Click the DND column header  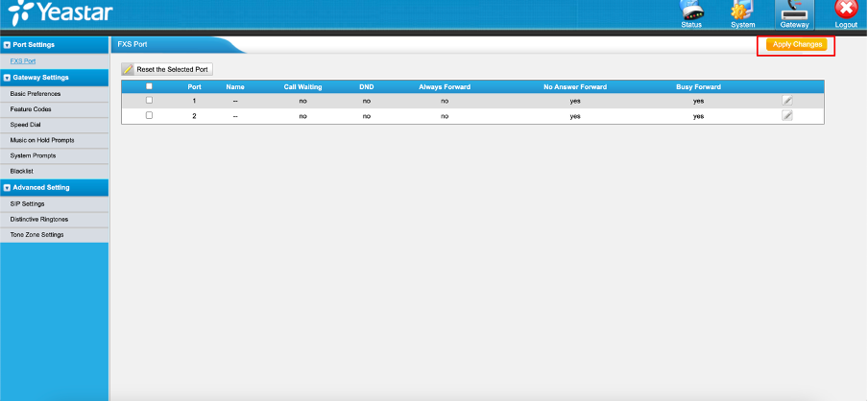(367, 87)
